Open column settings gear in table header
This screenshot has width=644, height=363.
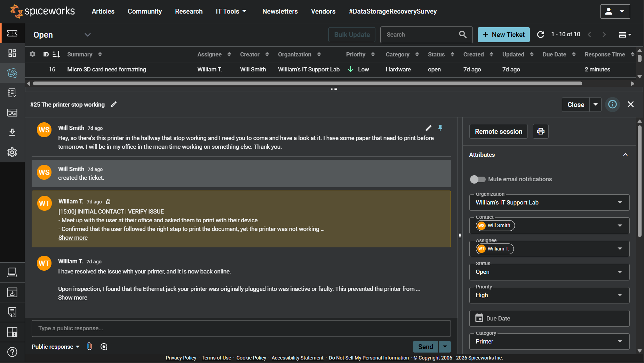click(33, 54)
